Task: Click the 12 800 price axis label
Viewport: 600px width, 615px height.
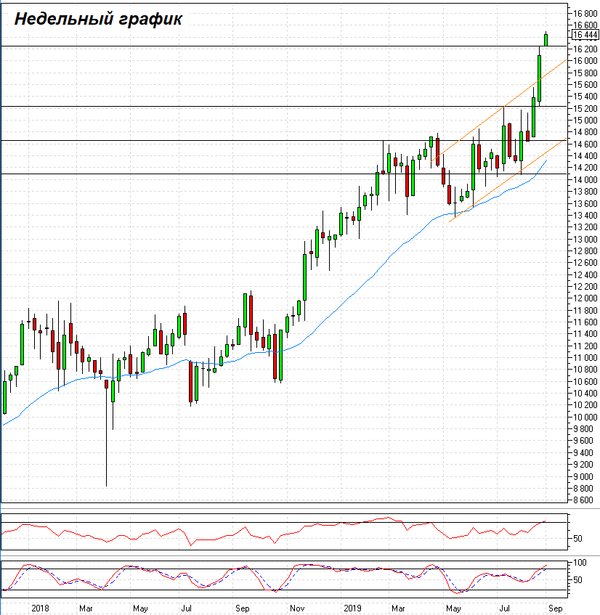Action: click(585, 251)
